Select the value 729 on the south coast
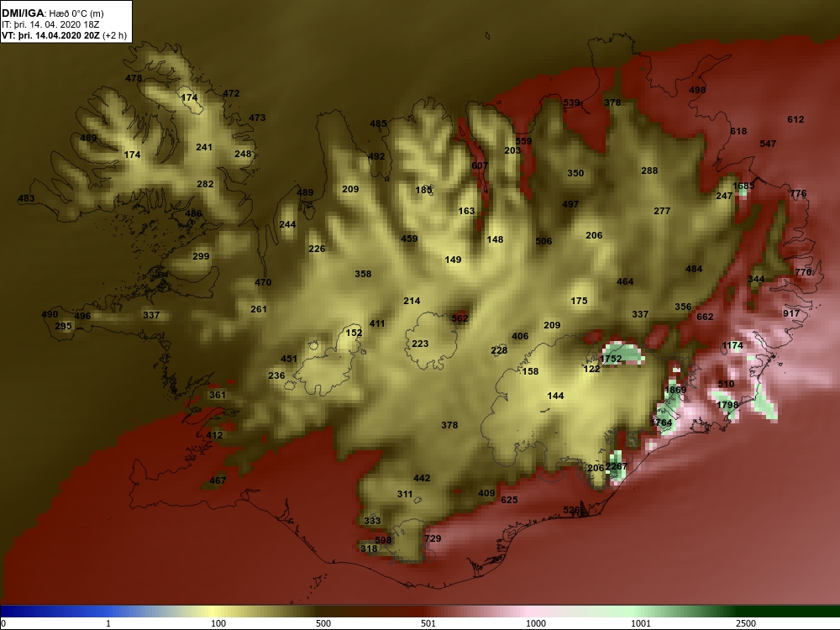Screen dimensions: 840x630 pos(433,538)
